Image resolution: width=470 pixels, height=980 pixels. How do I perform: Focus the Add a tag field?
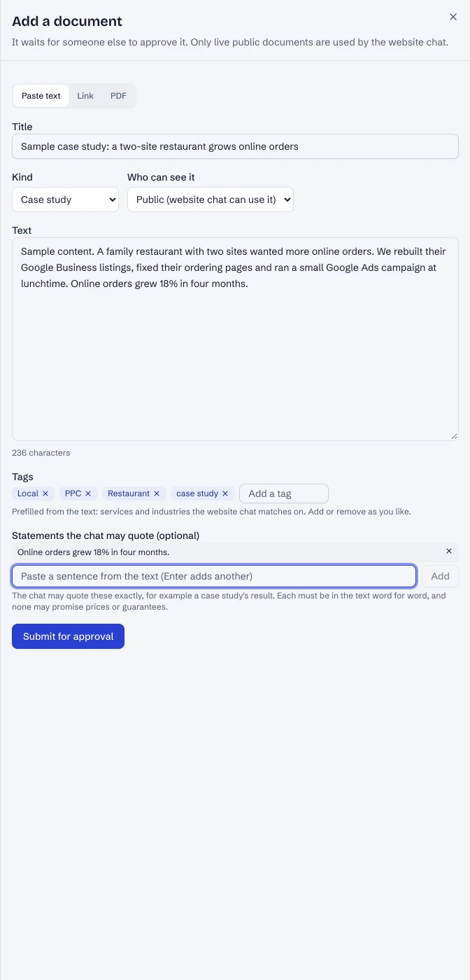click(284, 493)
